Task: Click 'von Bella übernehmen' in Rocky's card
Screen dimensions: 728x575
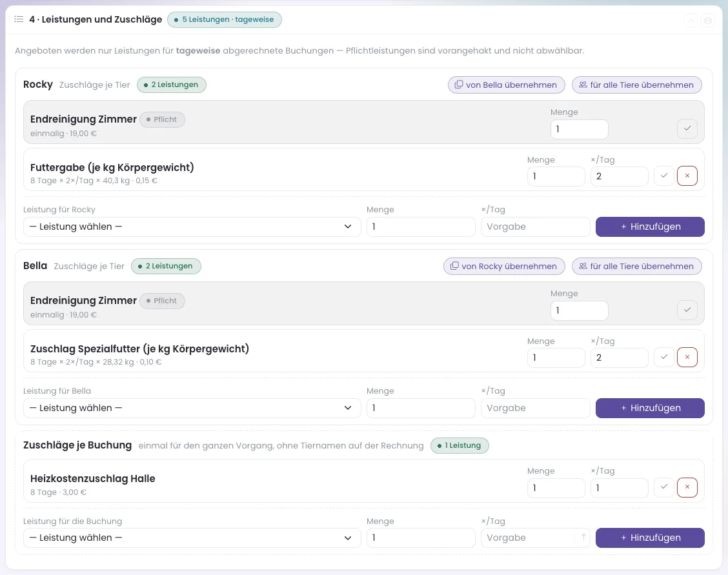Action: (506, 85)
